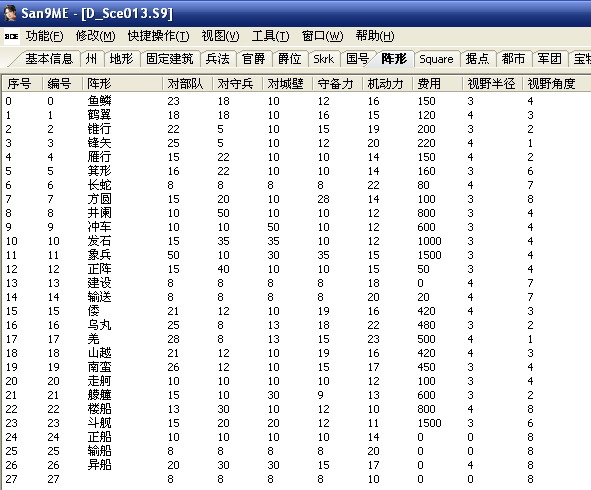Click the San9ME app icon in title bar
Viewport: 591px width, 490px height.
click(10, 13)
